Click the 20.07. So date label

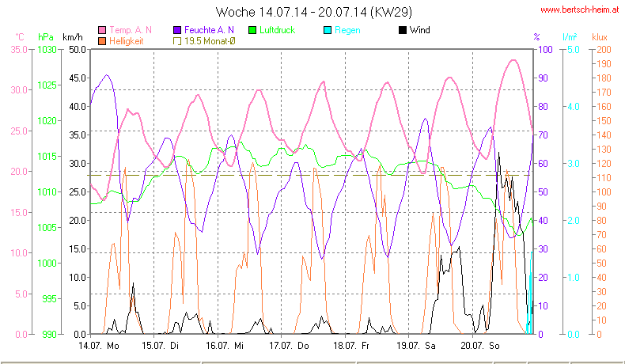(x=480, y=346)
